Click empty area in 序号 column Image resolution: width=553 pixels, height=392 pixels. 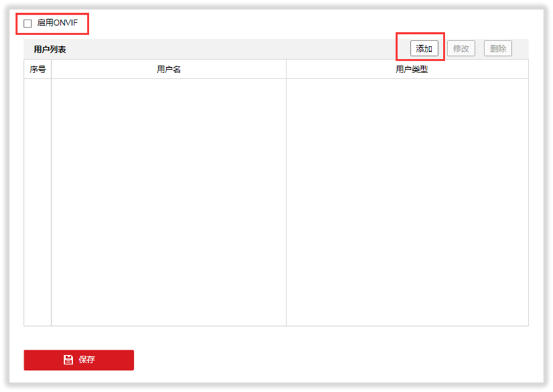point(38,202)
